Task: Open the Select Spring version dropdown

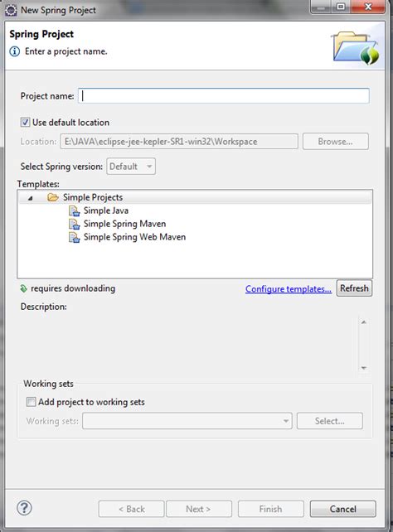Action: [131, 167]
